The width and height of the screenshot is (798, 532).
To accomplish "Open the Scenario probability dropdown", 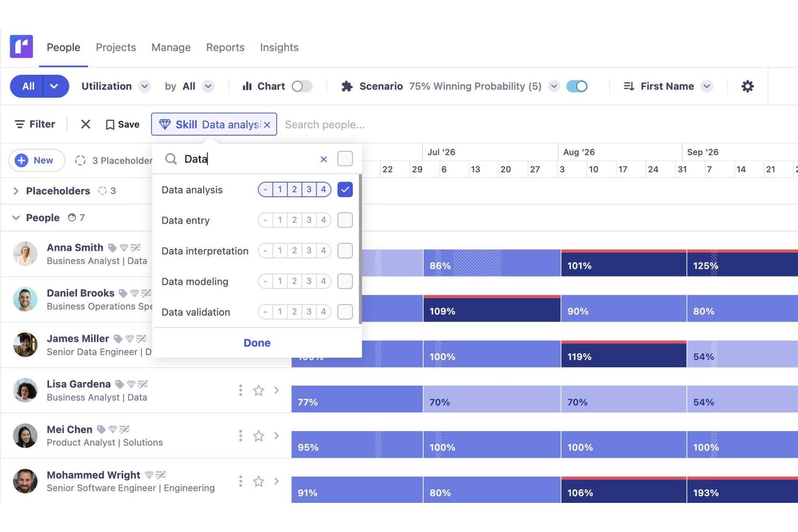I will coord(554,86).
